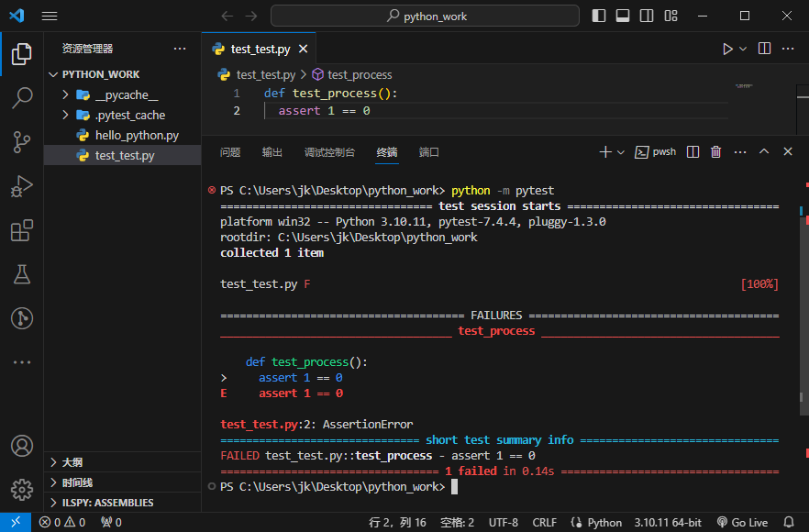Open the Accounts menu
This screenshot has height=532, width=809.
[22, 446]
